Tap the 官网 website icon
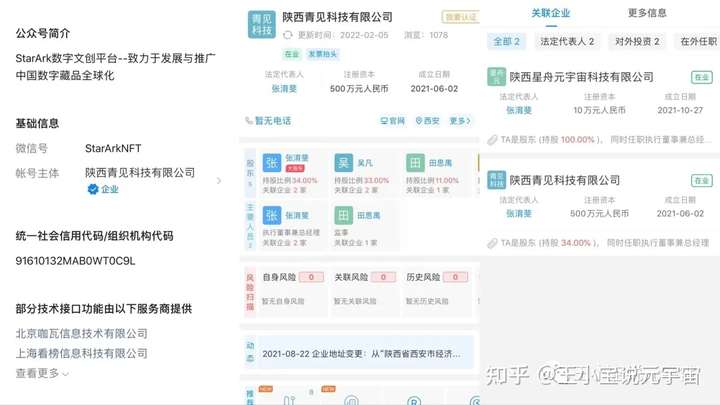This screenshot has height=405, width=720. pyautogui.click(x=384, y=121)
